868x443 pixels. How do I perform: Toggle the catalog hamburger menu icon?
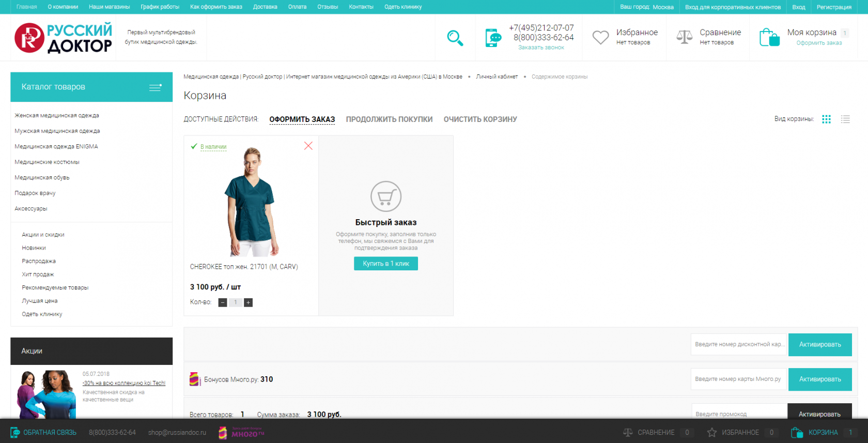(x=156, y=87)
